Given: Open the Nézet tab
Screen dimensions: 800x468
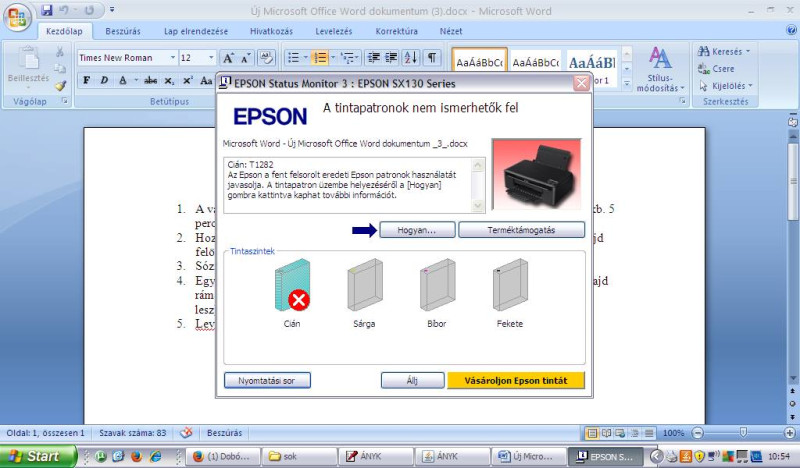Looking at the screenshot, I should pos(451,31).
